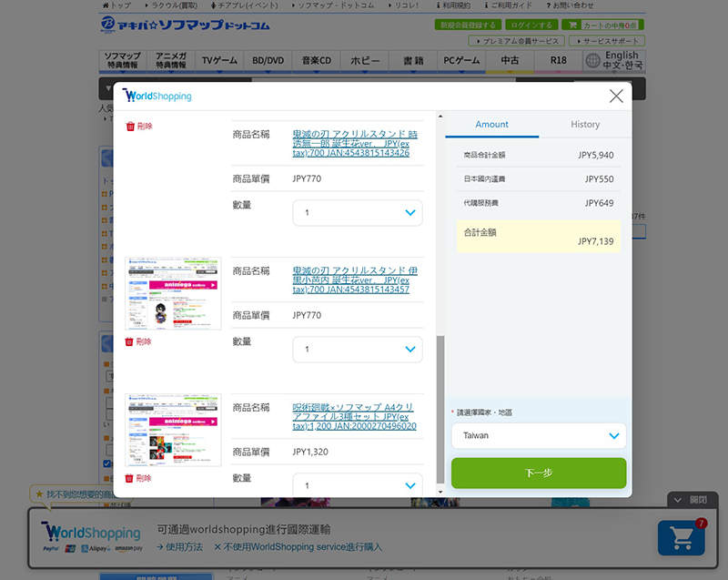Image resolution: width=728 pixels, height=580 pixels.
Task: Open the BD/DVD category tab
Action: point(268,60)
